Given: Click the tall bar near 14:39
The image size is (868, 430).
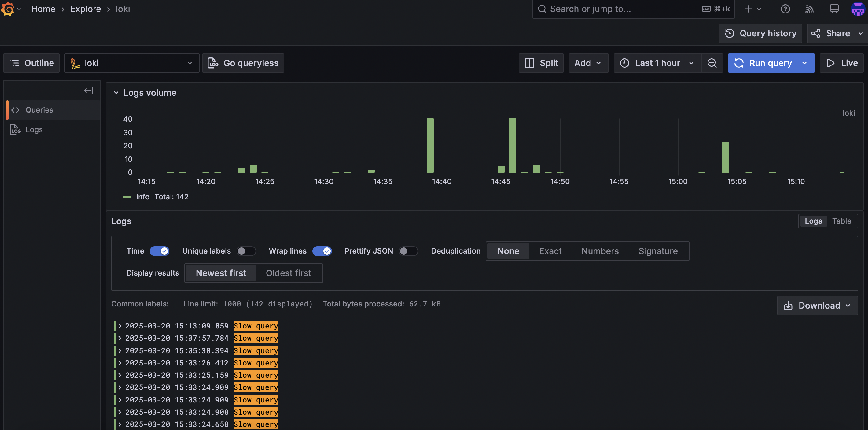Looking at the screenshot, I should 430,146.
